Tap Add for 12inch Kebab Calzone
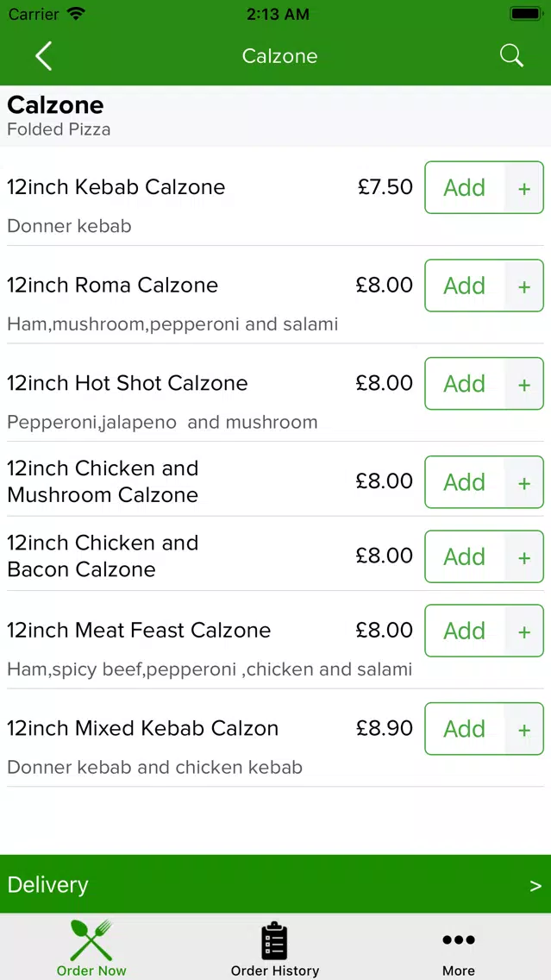 point(464,187)
